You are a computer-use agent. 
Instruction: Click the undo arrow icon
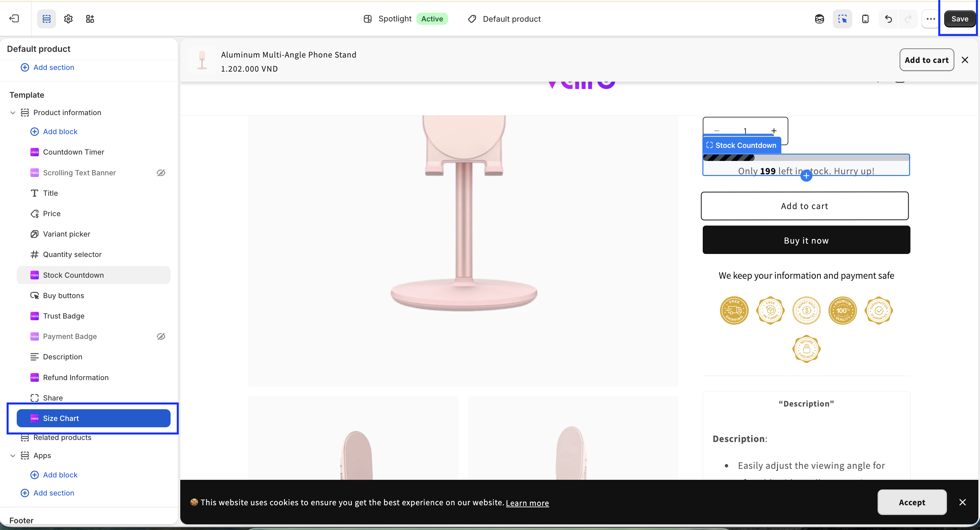888,19
